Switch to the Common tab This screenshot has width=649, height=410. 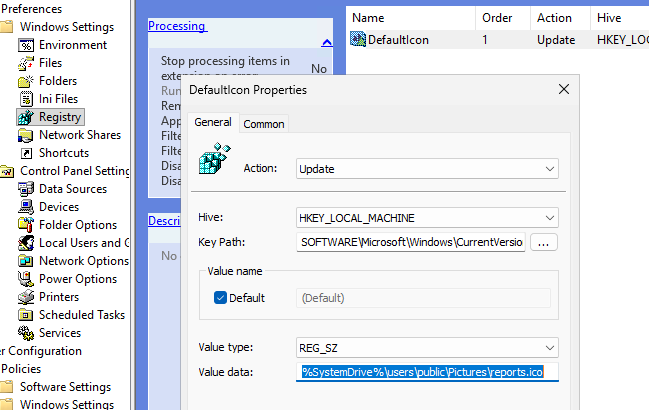click(263, 124)
